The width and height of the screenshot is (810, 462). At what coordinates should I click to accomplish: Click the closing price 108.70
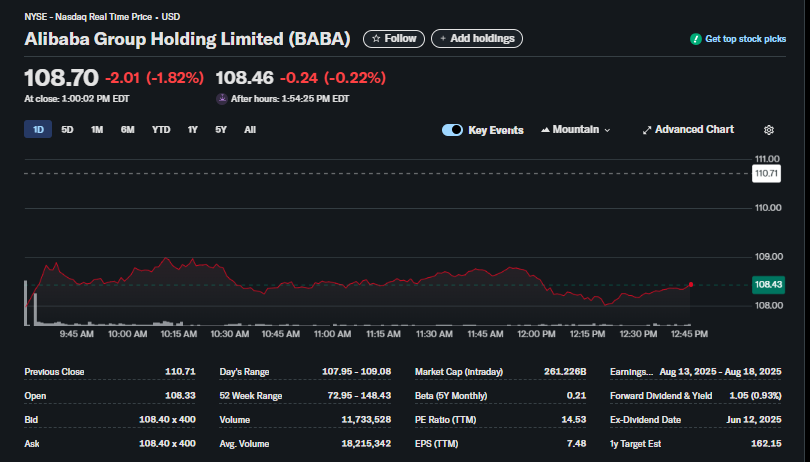[61, 78]
